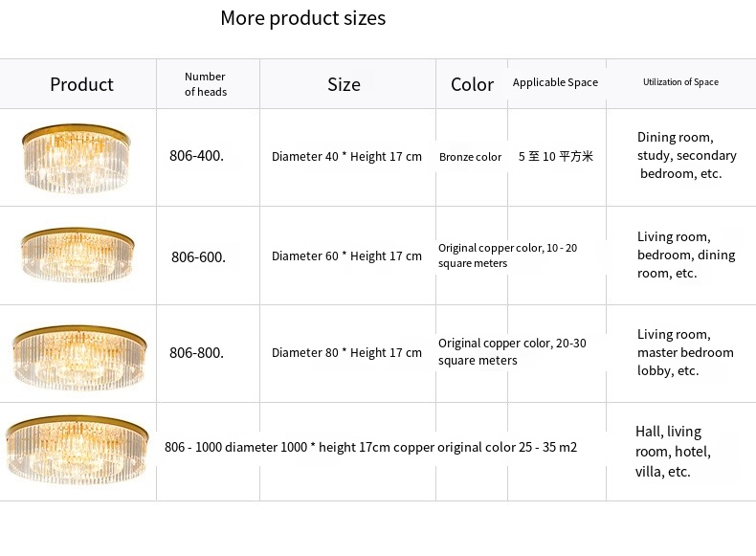Click the model number 806-800
Screen dimensions: 756x556
coord(196,352)
